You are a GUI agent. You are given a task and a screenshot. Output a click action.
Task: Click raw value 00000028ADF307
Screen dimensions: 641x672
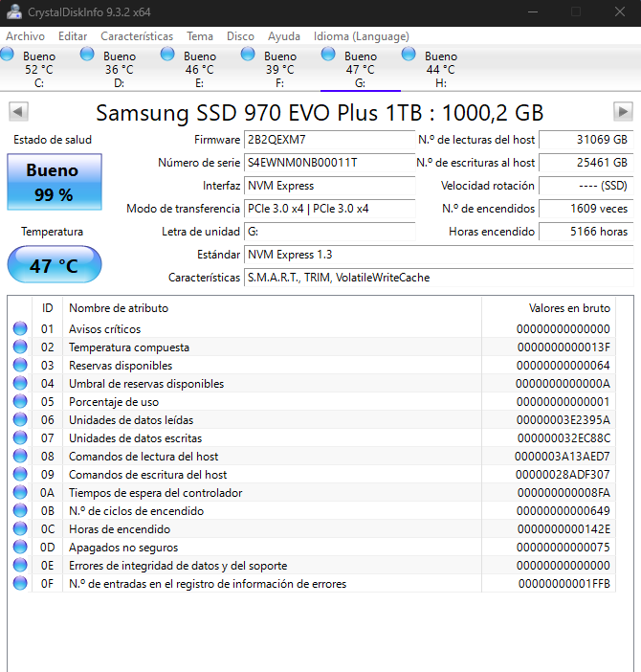click(x=563, y=475)
